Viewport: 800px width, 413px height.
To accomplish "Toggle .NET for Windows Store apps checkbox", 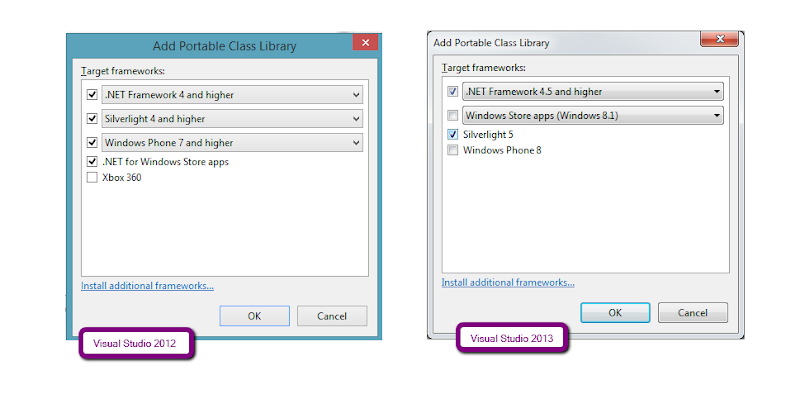I will tap(92, 162).
